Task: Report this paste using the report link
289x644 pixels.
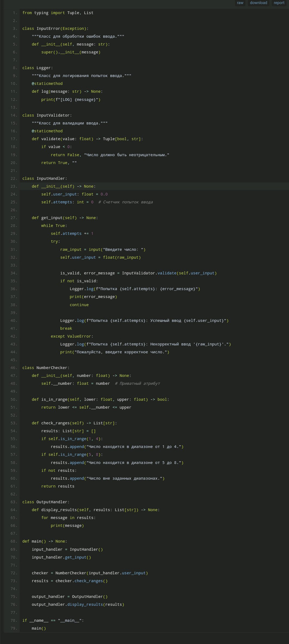Action: point(279,3)
